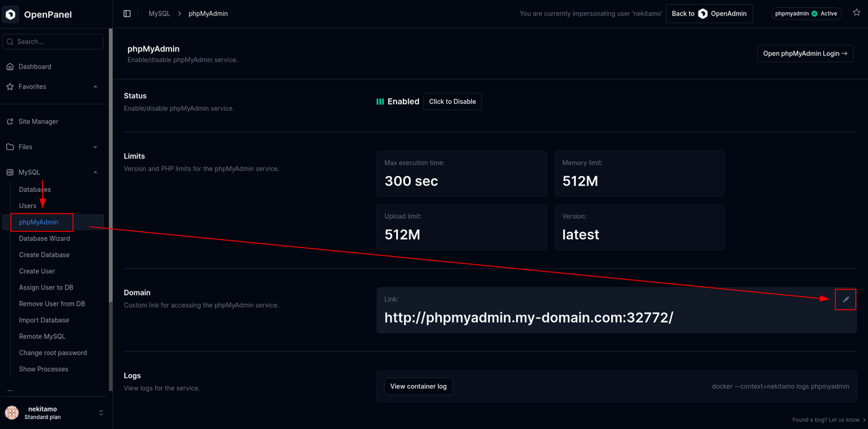The width and height of the screenshot is (868, 429).
Task: Focus the sidebar Search field
Action: (x=53, y=41)
